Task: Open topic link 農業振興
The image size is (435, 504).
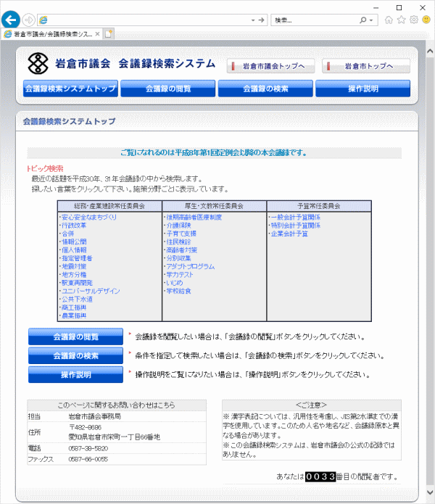Action: point(74,315)
